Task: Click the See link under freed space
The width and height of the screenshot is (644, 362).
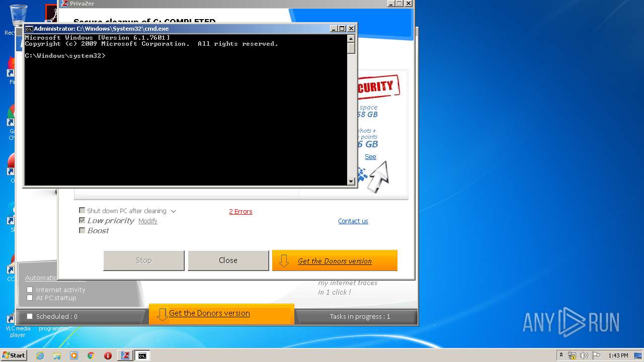Action: click(x=370, y=157)
